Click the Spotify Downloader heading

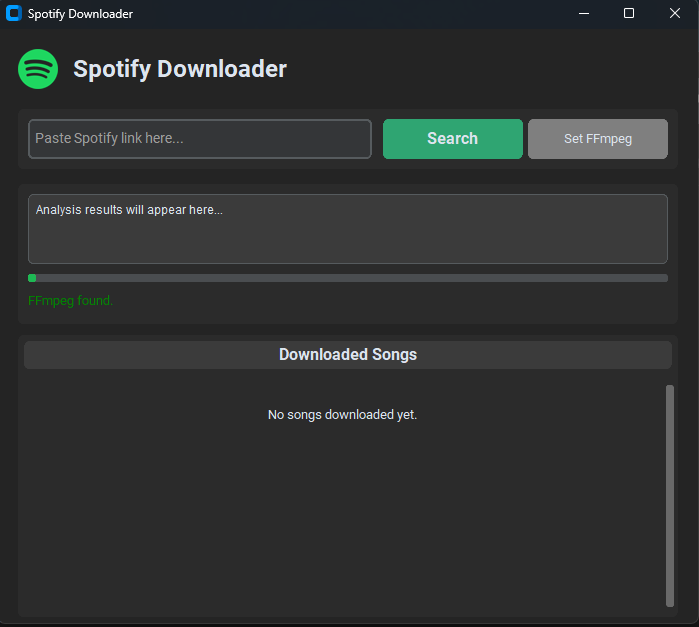[x=180, y=69]
